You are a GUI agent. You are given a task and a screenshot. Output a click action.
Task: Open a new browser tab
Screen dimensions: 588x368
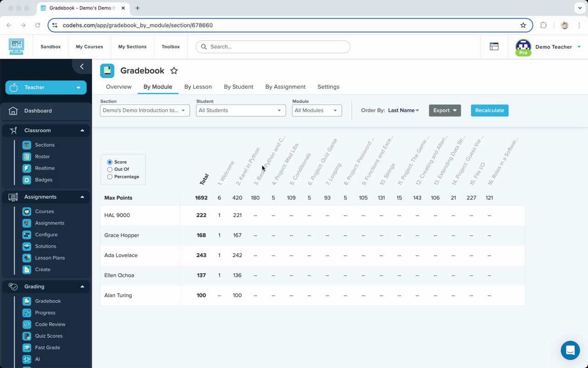pyautogui.click(x=137, y=8)
